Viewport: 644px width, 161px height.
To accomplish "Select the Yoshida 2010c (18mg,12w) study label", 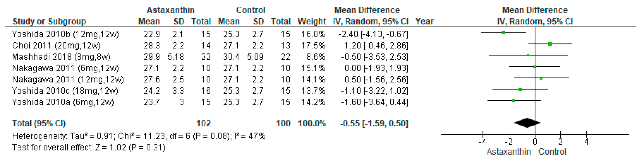I will point(65,91).
